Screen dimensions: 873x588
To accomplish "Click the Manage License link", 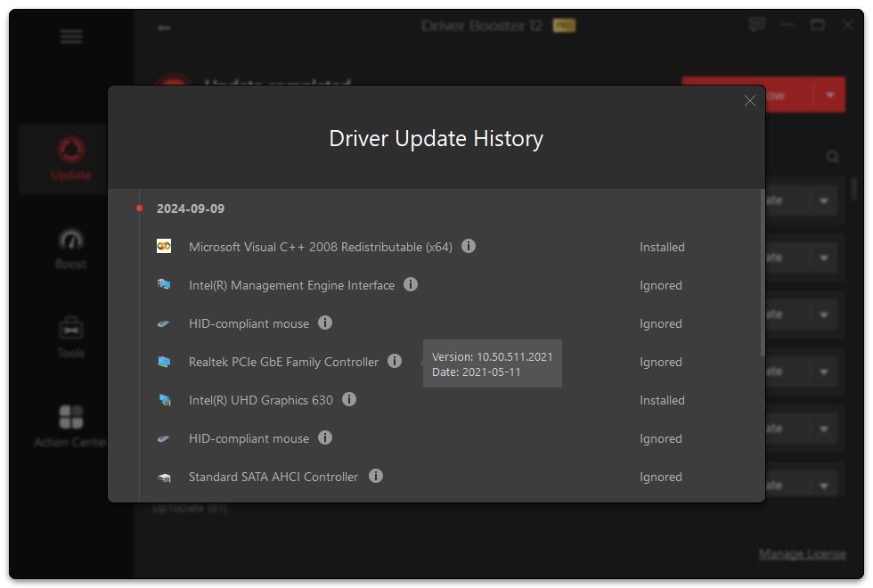I will pos(803,553).
